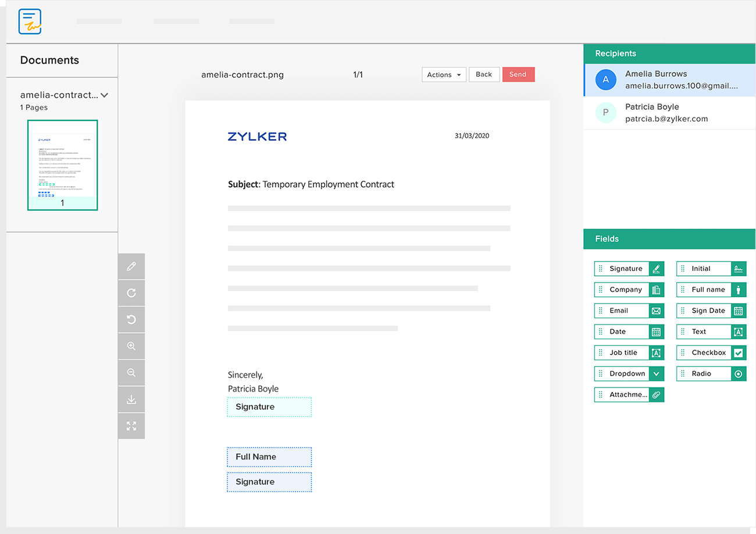Image resolution: width=756 pixels, height=534 pixels.
Task: Open the Actions dropdown menu
Action: 444,74
